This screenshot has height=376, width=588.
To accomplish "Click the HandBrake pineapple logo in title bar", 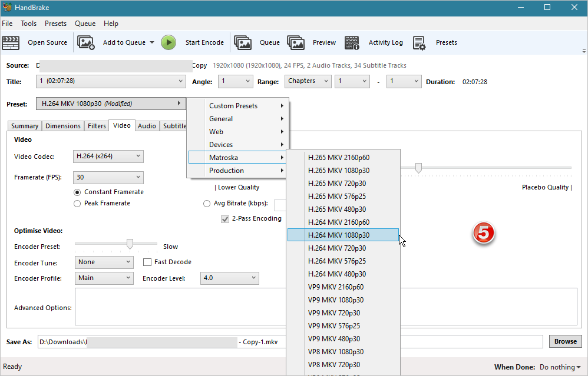I will (x=7, y=8).
